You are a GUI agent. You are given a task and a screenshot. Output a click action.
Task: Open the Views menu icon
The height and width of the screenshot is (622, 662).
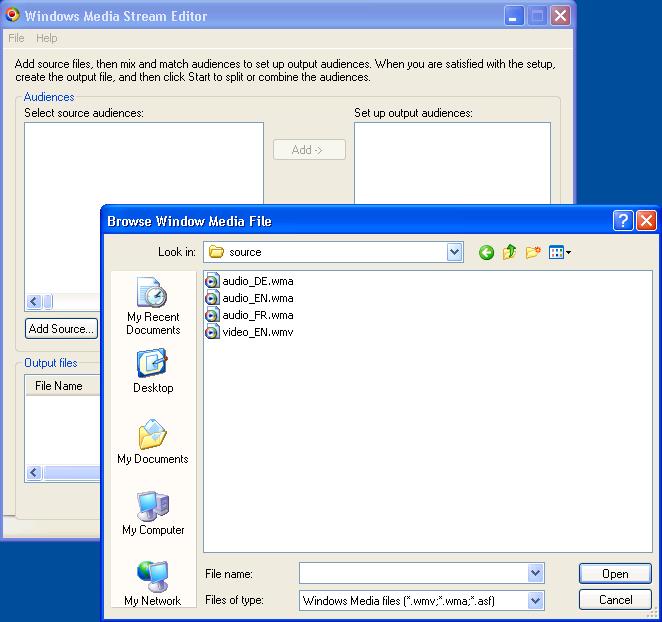(559, 253)
